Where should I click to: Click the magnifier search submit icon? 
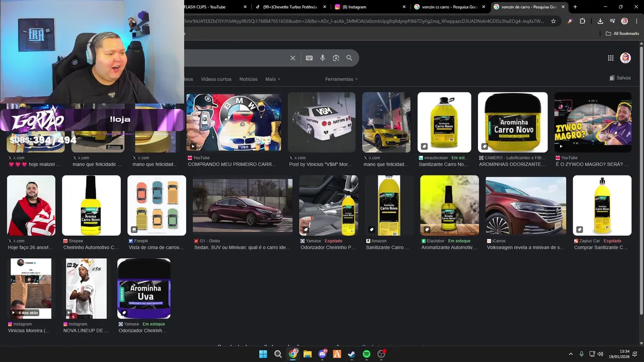coord(349,58)
